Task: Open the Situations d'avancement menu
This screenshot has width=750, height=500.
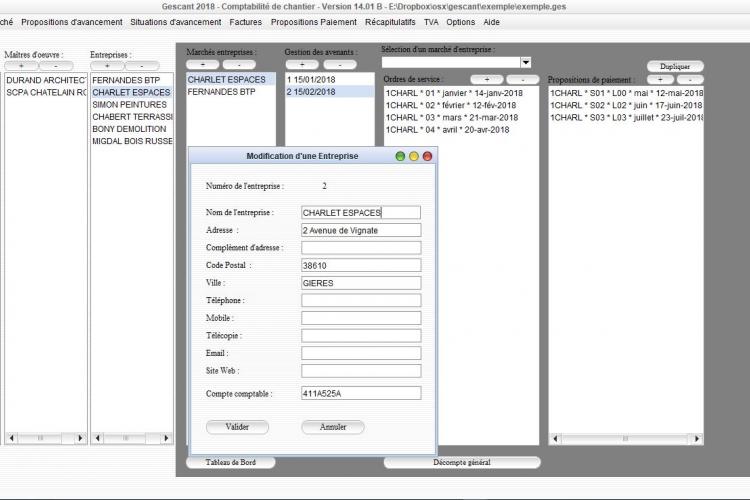Action: click(176, 22)
